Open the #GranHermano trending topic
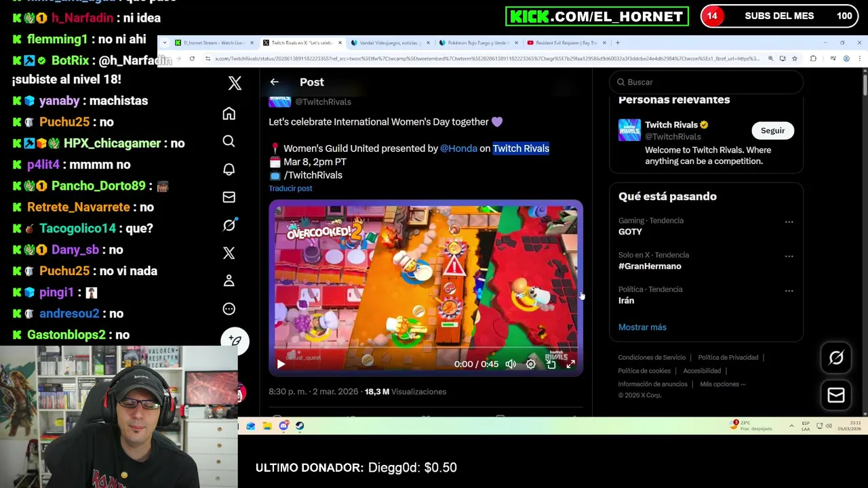This screenshot has width=868, height=488. (650, 266)
